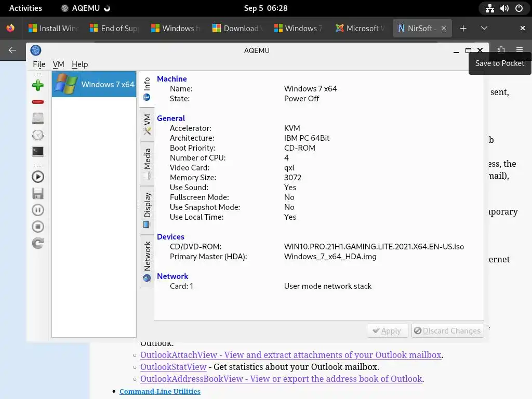Click the volume speaker icon

click(x=504, y=8)
